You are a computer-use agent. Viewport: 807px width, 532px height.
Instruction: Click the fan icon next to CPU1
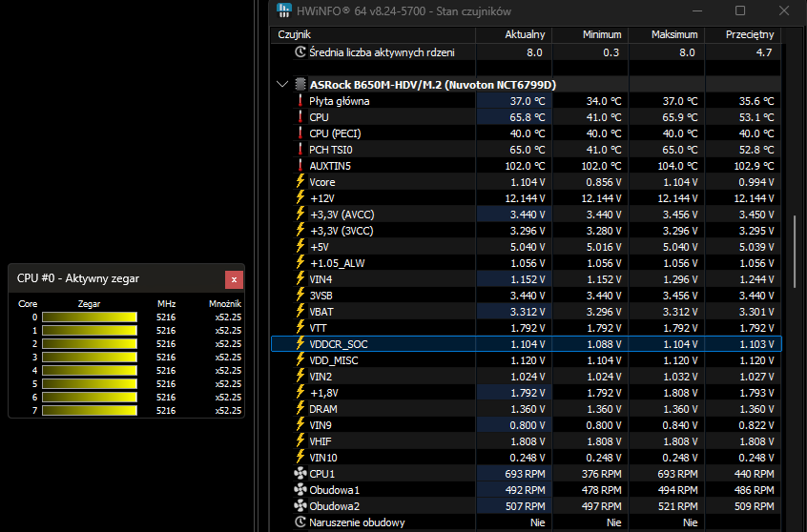tap(300, 473)
